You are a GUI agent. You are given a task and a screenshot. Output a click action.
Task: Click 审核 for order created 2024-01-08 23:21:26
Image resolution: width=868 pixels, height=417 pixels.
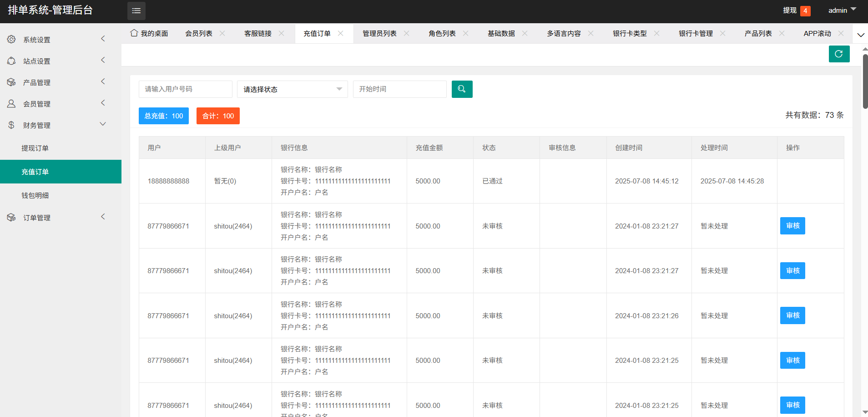[792, 315]
